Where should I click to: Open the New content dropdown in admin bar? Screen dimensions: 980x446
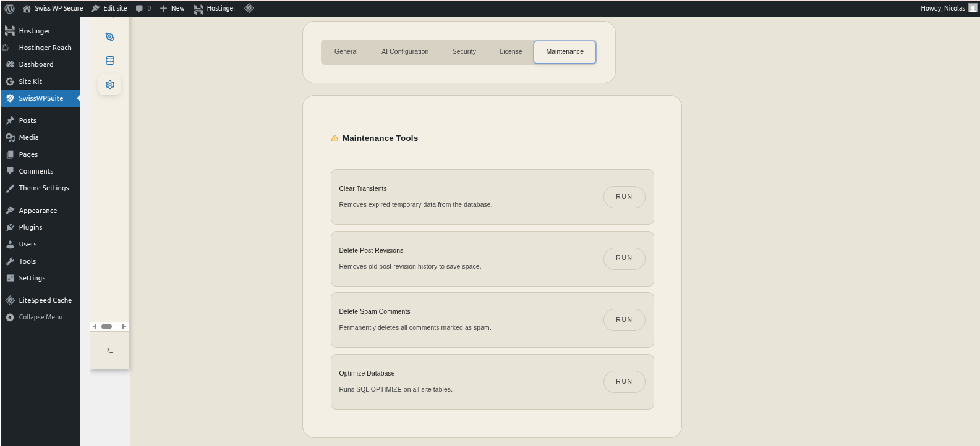[x=173, y=8]
